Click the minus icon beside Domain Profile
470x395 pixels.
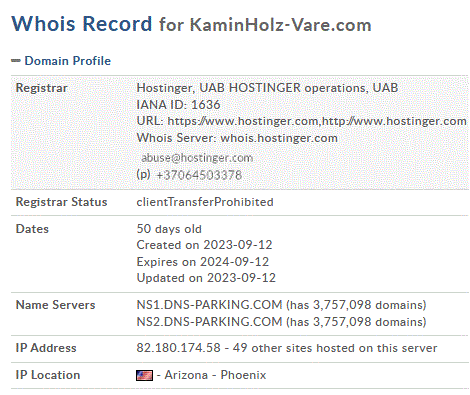coord(16,61)
